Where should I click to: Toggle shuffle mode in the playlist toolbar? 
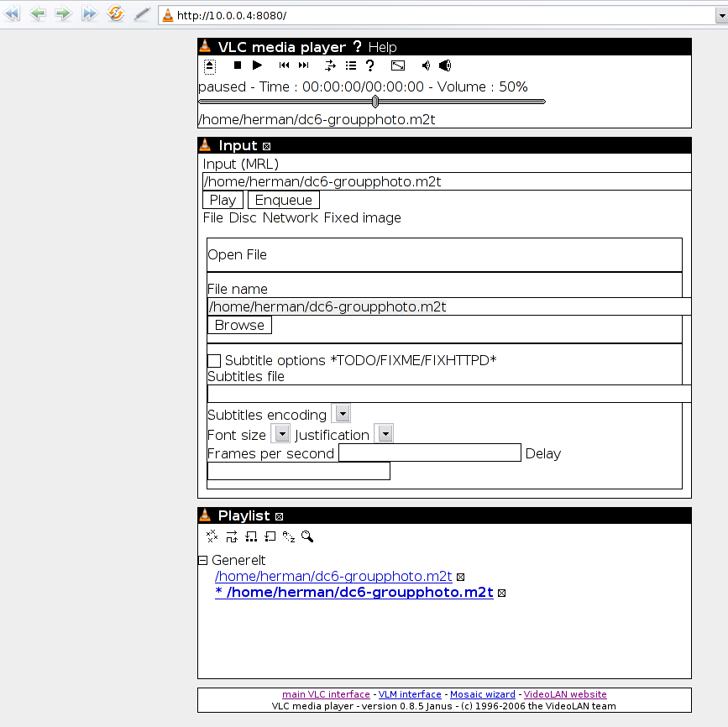point(232,536)
